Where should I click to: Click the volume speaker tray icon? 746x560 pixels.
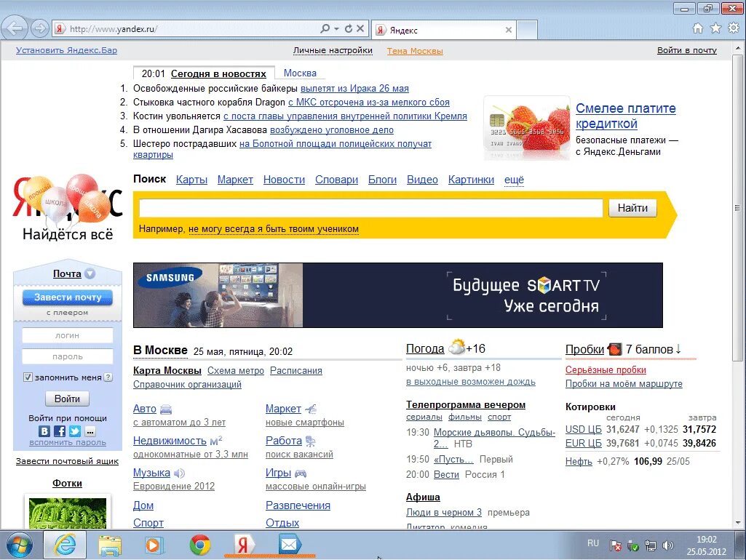tap(668, 545)
